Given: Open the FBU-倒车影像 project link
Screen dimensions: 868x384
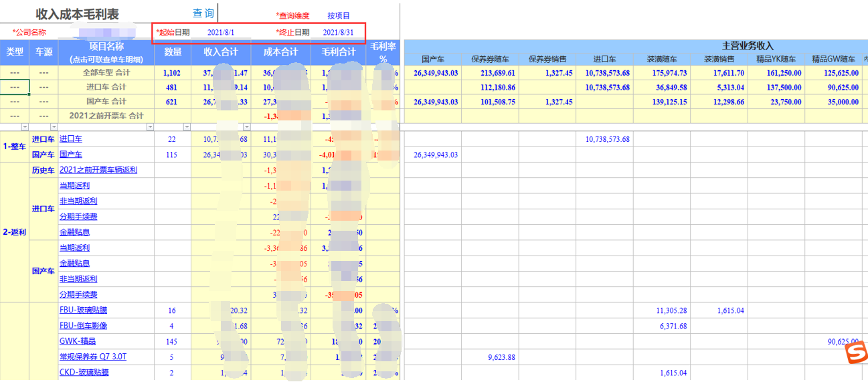Looking at the screenshot, I should pos(83,326).
